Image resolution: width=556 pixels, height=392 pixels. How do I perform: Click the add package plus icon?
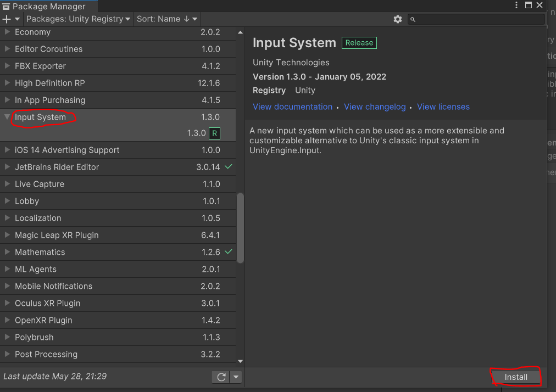click(7, 19)
